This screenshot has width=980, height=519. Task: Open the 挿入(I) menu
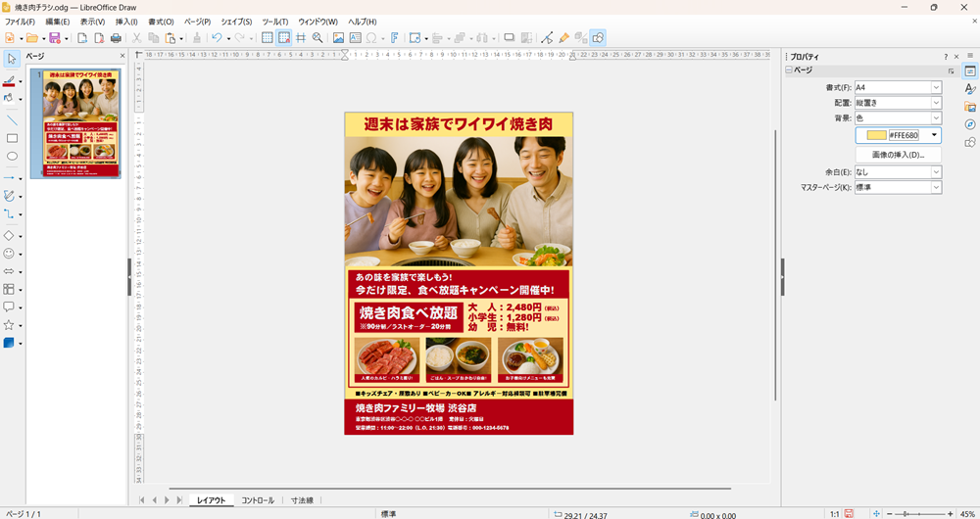point(126,22)
